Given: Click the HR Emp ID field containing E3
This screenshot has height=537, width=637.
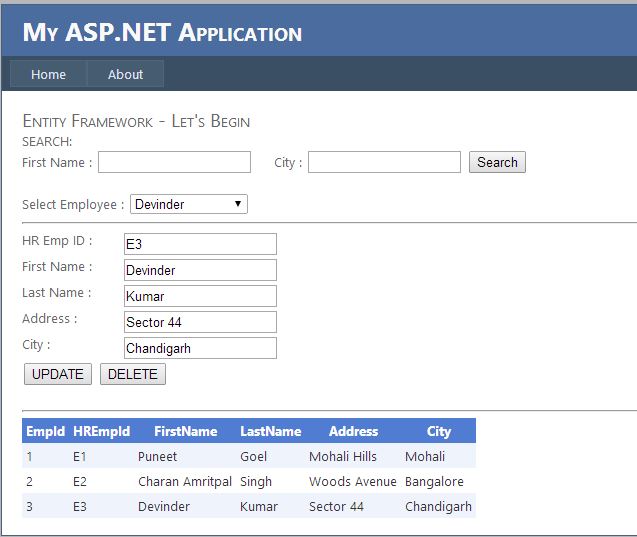Looking at the screenshot, I should click(x=200, y=244).
